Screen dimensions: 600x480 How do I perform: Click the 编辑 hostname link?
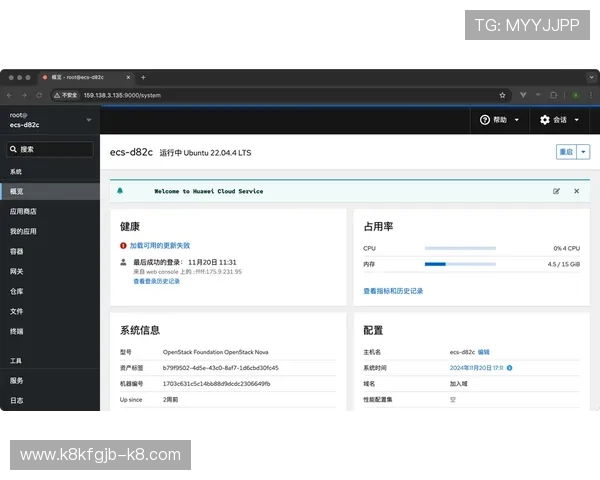point(484,352)
